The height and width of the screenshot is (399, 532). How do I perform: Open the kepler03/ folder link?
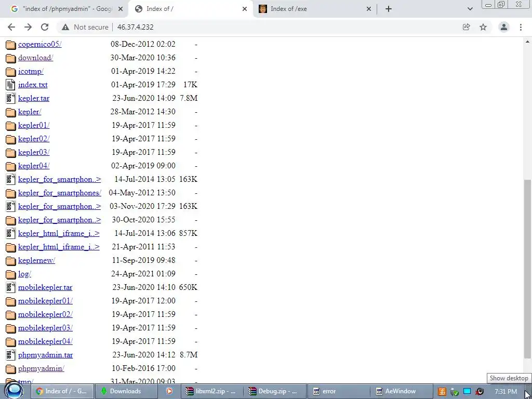(34, 152)
